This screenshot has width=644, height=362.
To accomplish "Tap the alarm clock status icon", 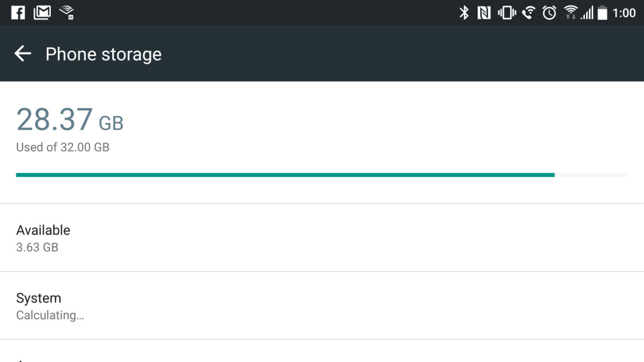I will 549,13.
